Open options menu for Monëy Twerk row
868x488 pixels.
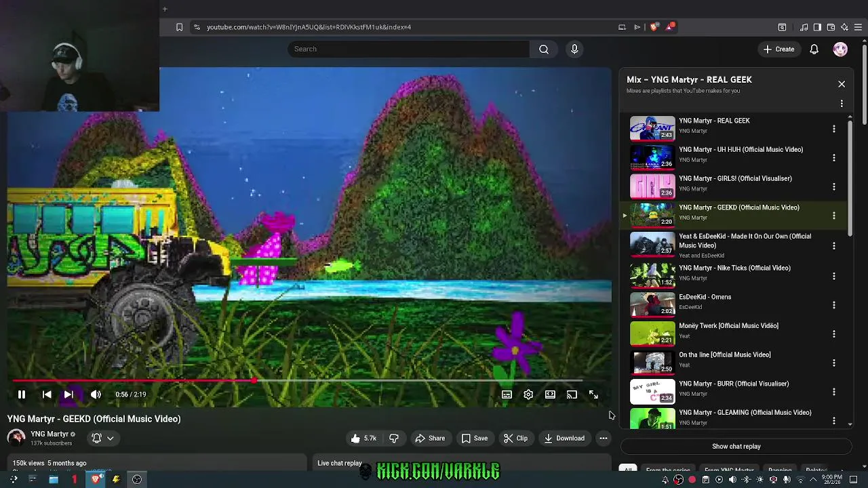(x=834, y=334)
